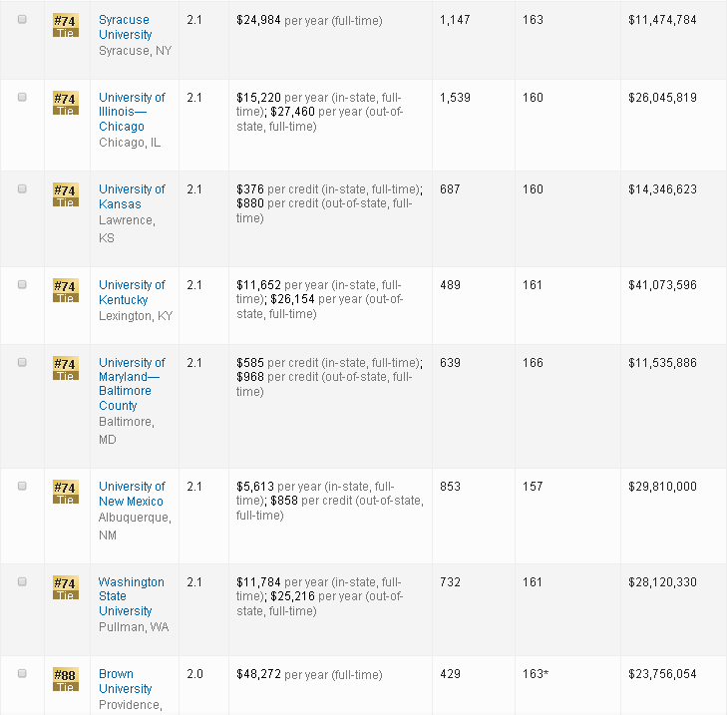Check University of Maryland—Baltimore County row
Image resolution: width=728 pixels, height=715 pixels.
(x=23, y=362)
